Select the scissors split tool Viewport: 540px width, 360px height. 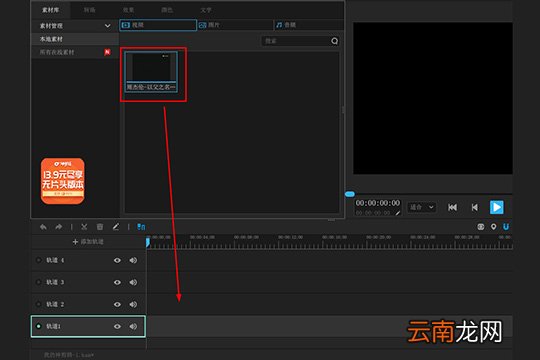pyautogui.click(x=84, y=227)
